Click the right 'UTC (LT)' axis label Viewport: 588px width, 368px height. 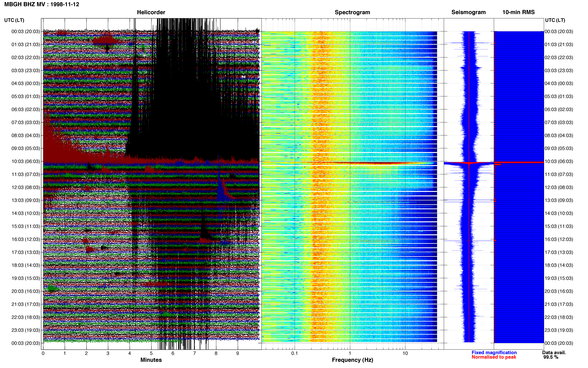point(555,20)
